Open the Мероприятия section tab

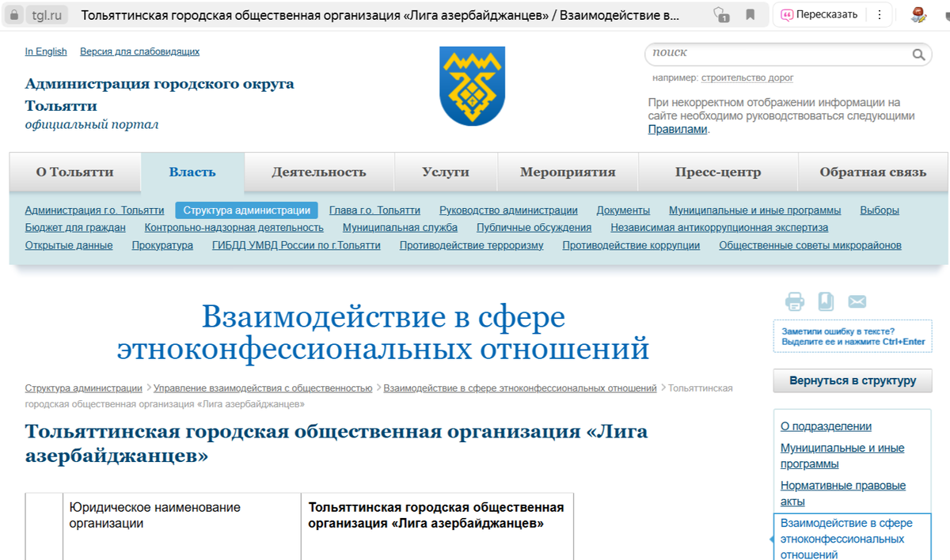point(568,171)
